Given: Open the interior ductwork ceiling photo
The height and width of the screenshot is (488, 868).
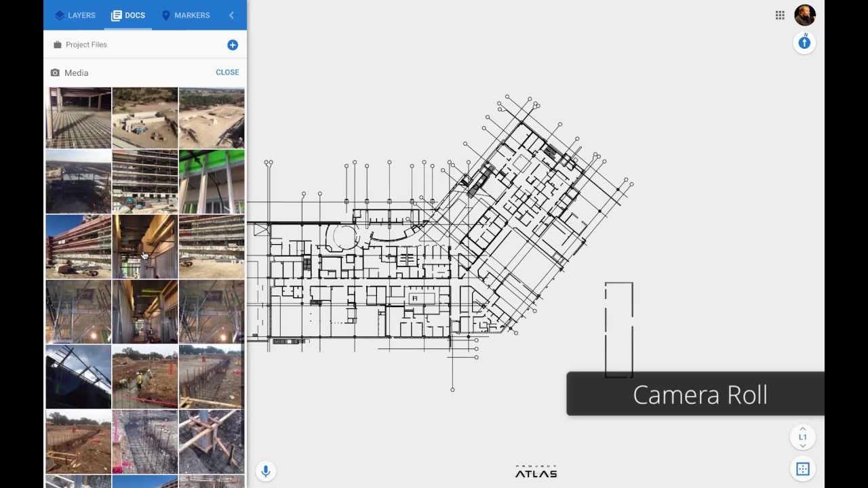Looking at the screenshot, I should [145, 247].
